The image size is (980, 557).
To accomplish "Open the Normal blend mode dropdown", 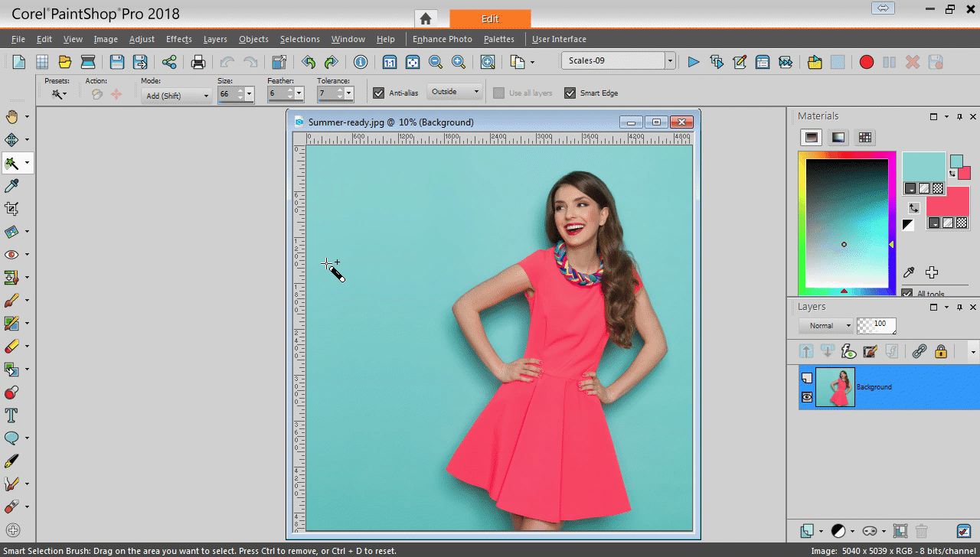I will pos(825,326).
